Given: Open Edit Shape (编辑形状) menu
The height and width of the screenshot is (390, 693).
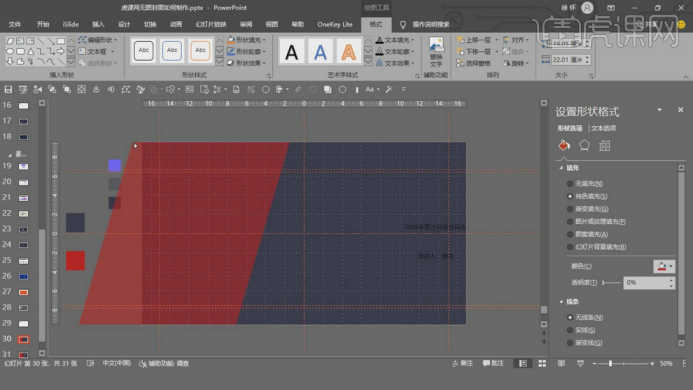Looking at the screenshot, I should pos(98,40).
